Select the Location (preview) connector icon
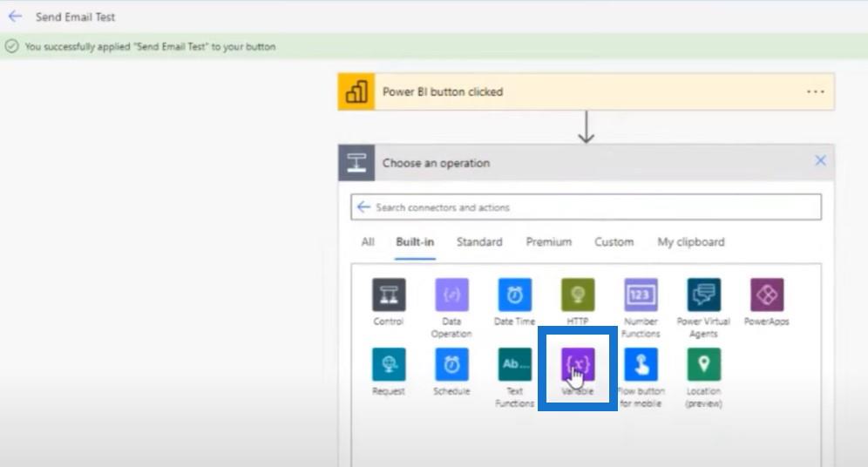The width and height of the screenshot is (868, 467). pos(704,365)
